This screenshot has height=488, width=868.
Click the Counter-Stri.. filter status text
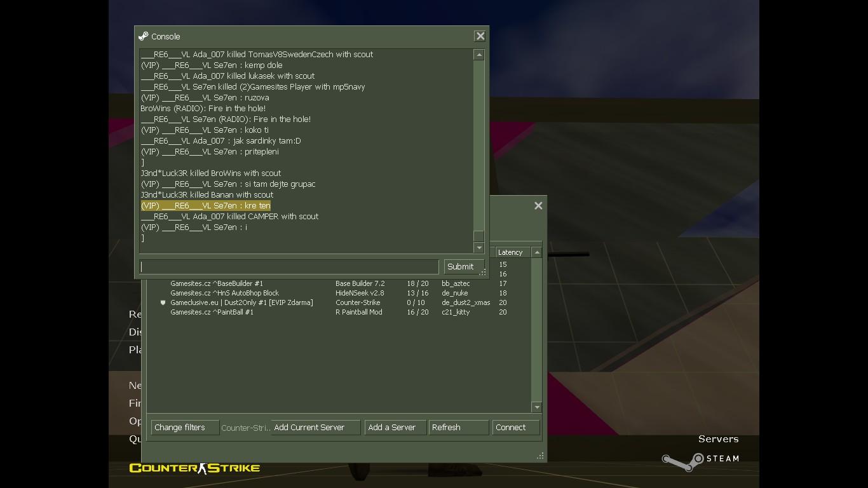click(245, 428)
